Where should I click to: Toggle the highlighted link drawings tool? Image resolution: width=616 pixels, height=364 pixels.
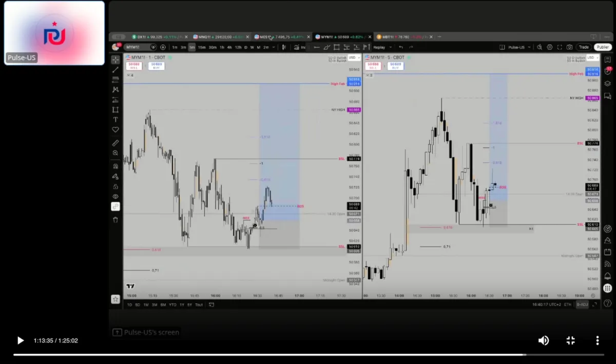pos(115,206)
